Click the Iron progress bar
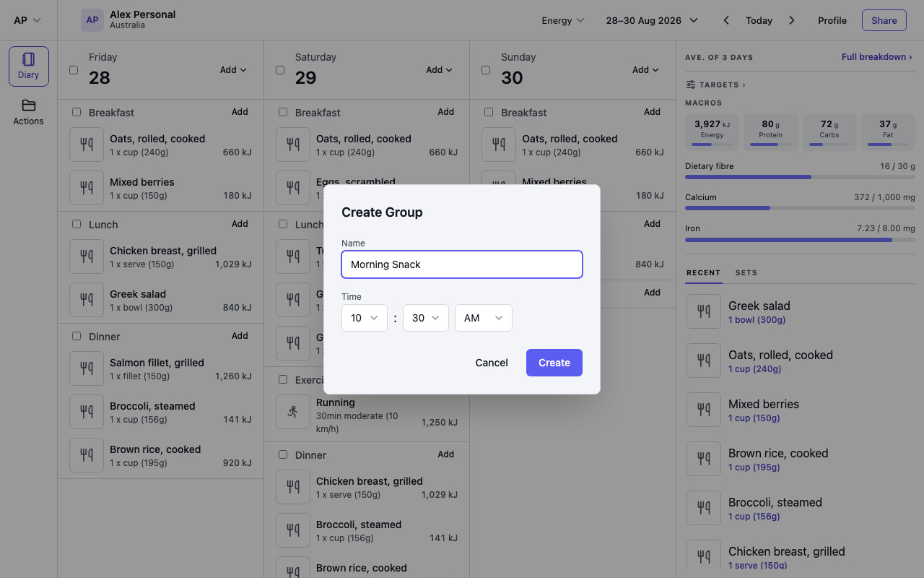The height and width of the screenshot is (578, 924). (800, 239)
